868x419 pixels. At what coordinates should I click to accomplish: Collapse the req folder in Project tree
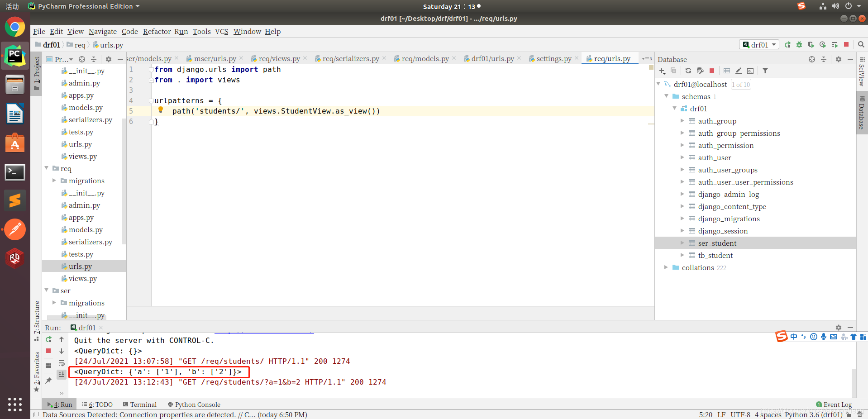(47, 168)
